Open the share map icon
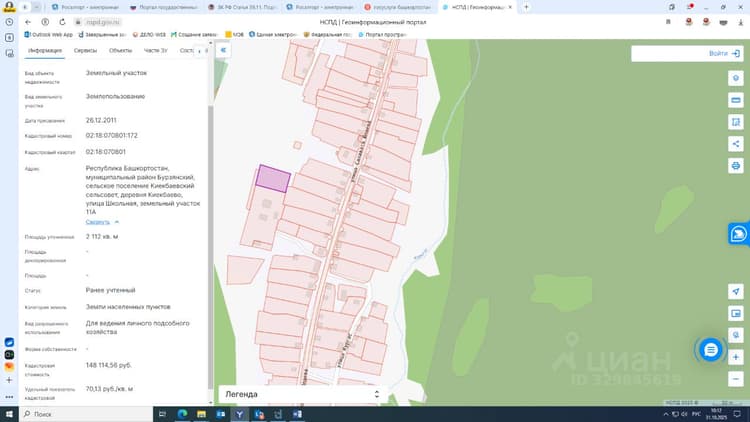750x422 pixels. 736,144
